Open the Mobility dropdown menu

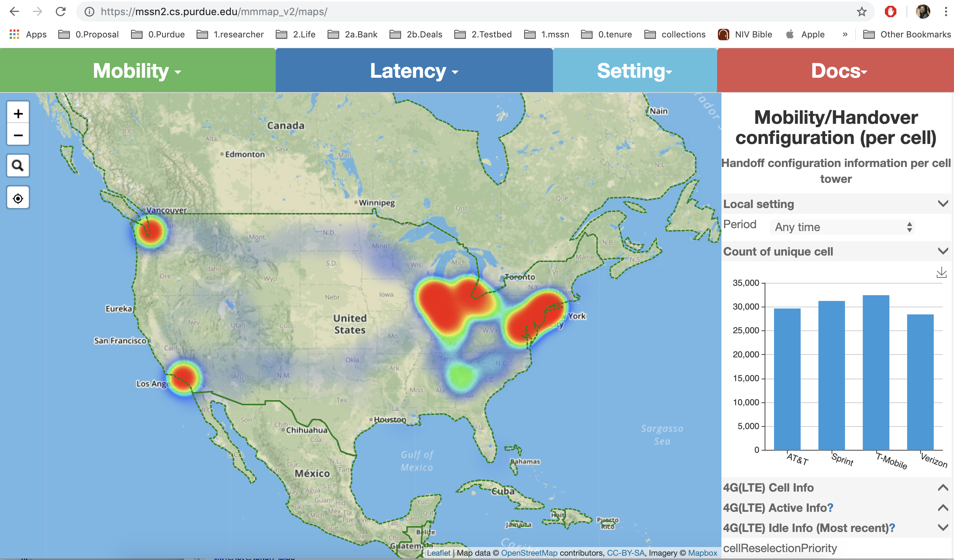(138, 71)
